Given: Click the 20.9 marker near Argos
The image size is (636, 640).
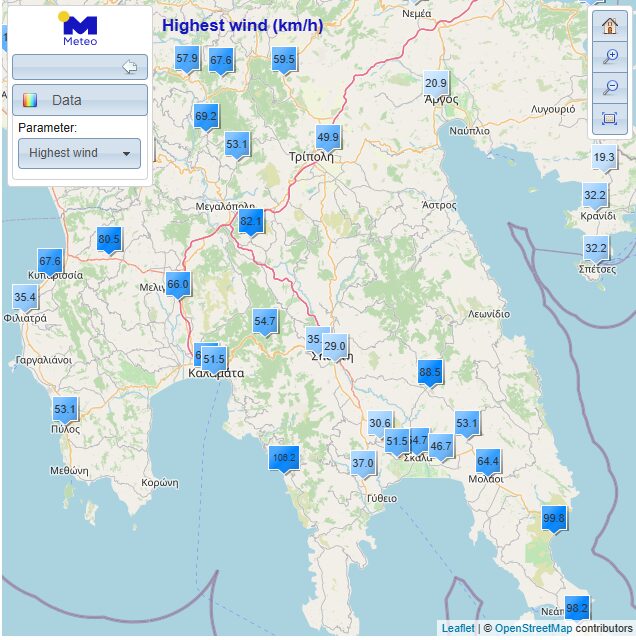Looking at the screenshot, I should pos(436,83).
